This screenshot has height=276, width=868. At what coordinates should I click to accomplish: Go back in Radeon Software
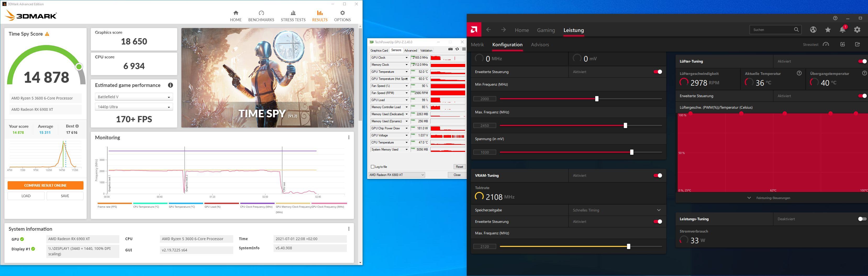[x=489, y=30]
